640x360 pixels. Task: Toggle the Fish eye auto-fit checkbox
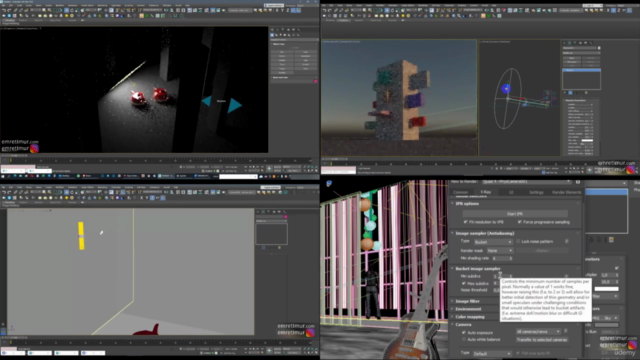518,353
